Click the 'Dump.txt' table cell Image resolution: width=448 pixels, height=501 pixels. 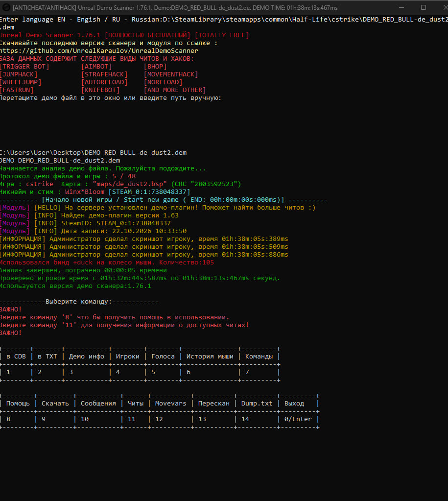(257, 403)
